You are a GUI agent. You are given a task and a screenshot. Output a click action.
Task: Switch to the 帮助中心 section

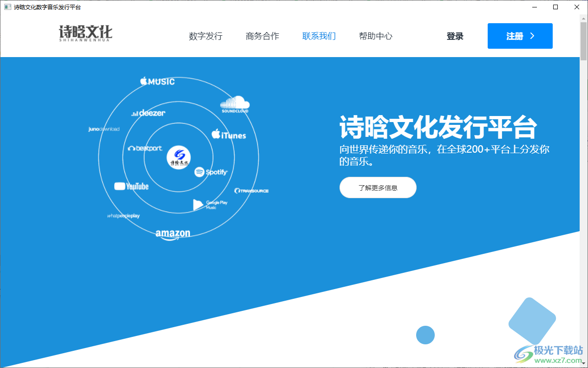(375, 36)
